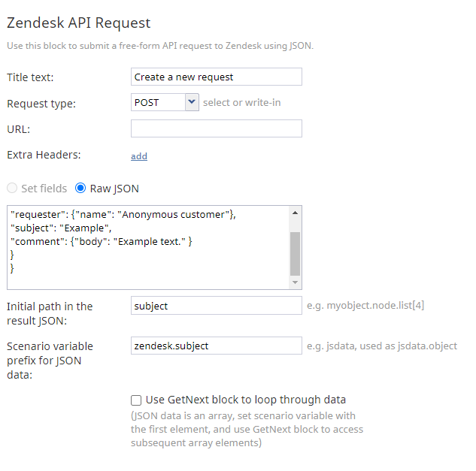The width and height of the screenshot is (476, 471).
Task: Click the Use GetNext block label text
Action: pyautogui.click(x=246, y=400)
